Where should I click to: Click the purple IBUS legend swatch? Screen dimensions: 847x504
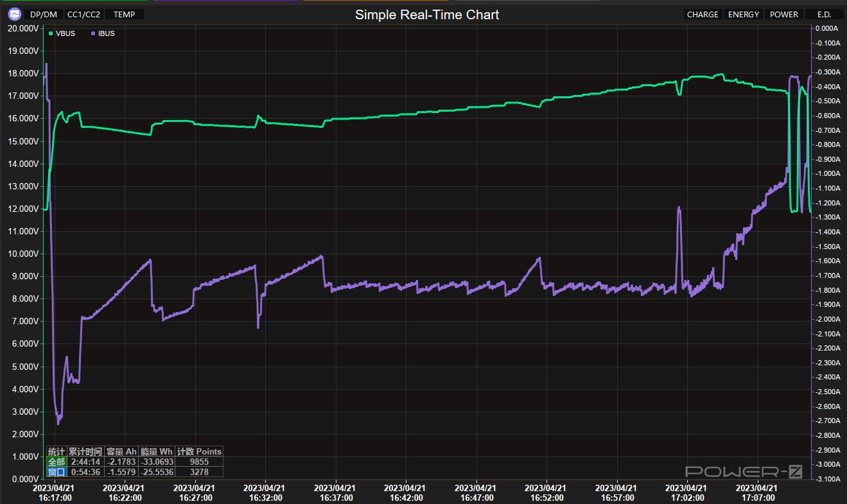tap(94, 33)
